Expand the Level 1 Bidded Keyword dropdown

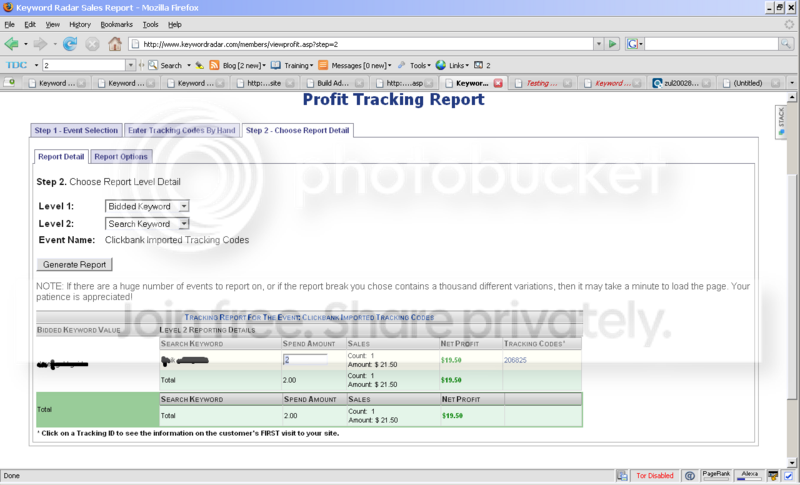click(x=184, y=206)
